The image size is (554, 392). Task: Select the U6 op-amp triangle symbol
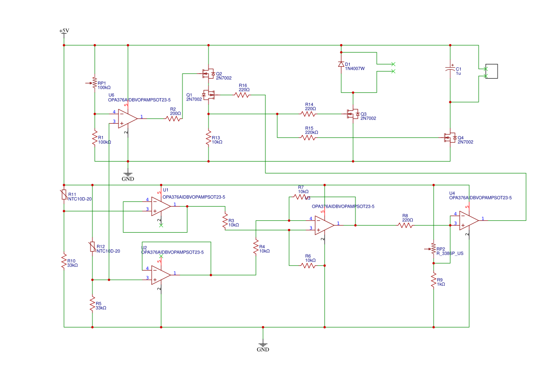127,119
